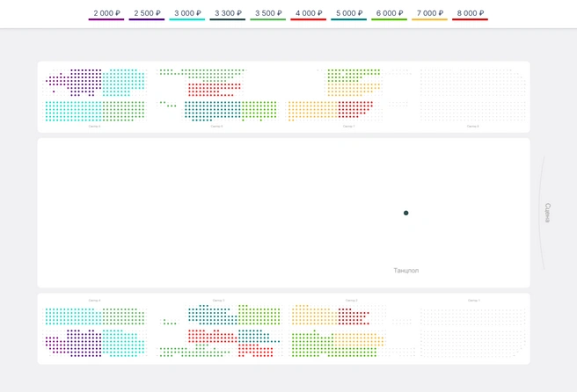Viewport: 577px width, 392px height.
Task: Filter by the 8 000 ₽ price
Action: coord(471,14)
